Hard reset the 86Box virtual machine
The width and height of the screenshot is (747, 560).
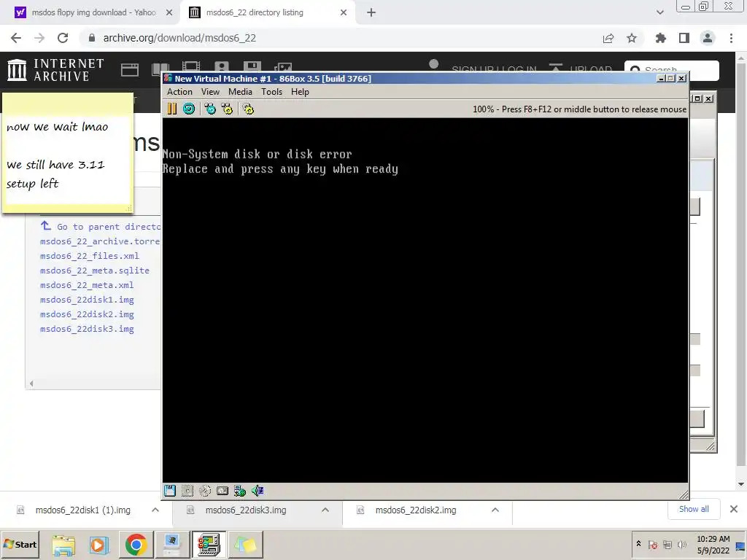point(189,109)
